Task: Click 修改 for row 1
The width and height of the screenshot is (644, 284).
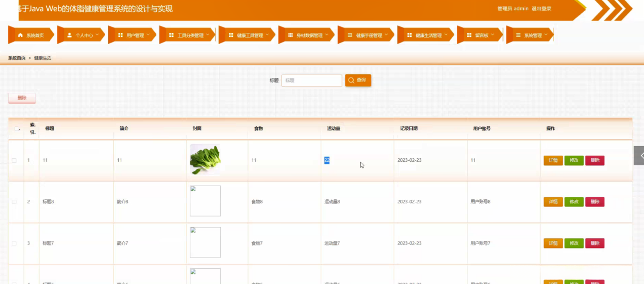Action: (x=574, y=160)
